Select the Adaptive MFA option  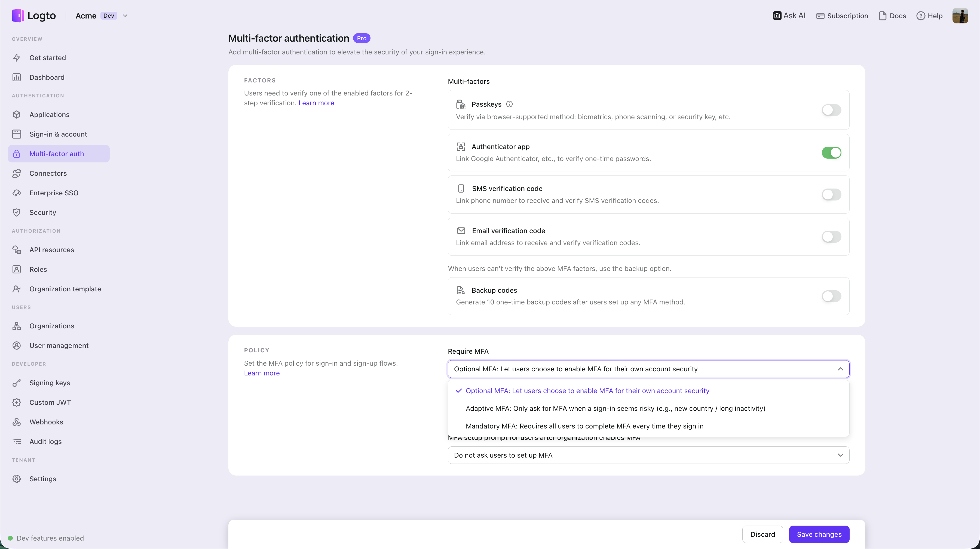(615, 408)
